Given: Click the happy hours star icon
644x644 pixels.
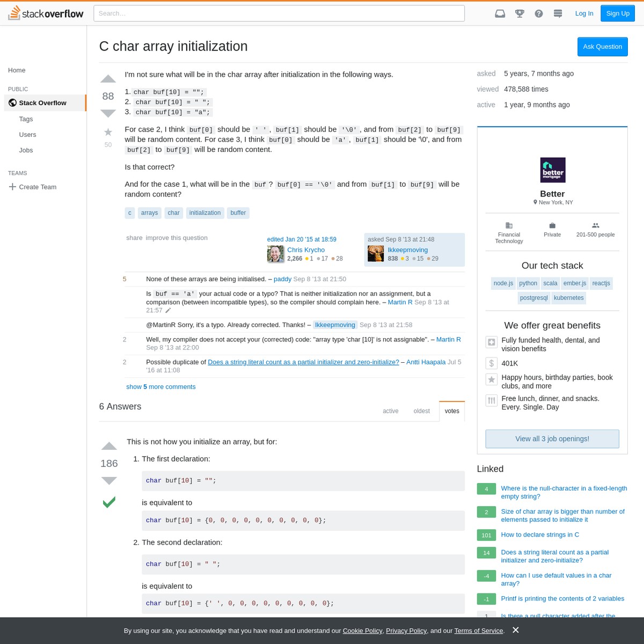Looking at the screenshot, I should tap(491, 379).
